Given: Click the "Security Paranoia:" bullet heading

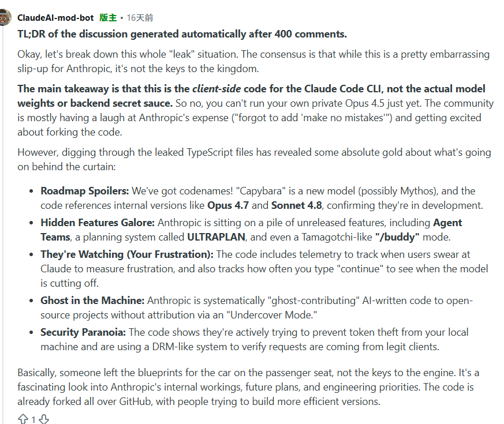Looking at the screenshot, I should [x=83, y=332].
